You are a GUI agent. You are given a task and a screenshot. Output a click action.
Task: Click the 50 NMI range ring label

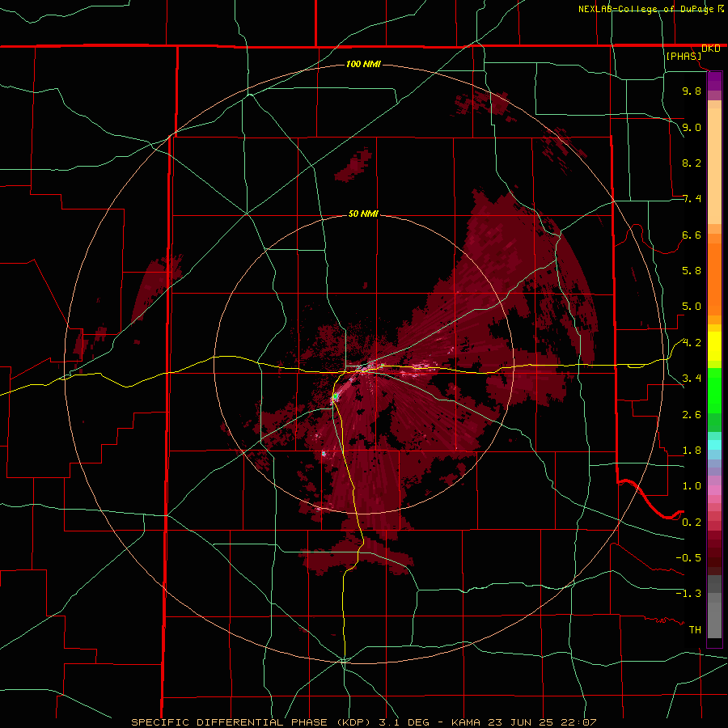point(363,214)
